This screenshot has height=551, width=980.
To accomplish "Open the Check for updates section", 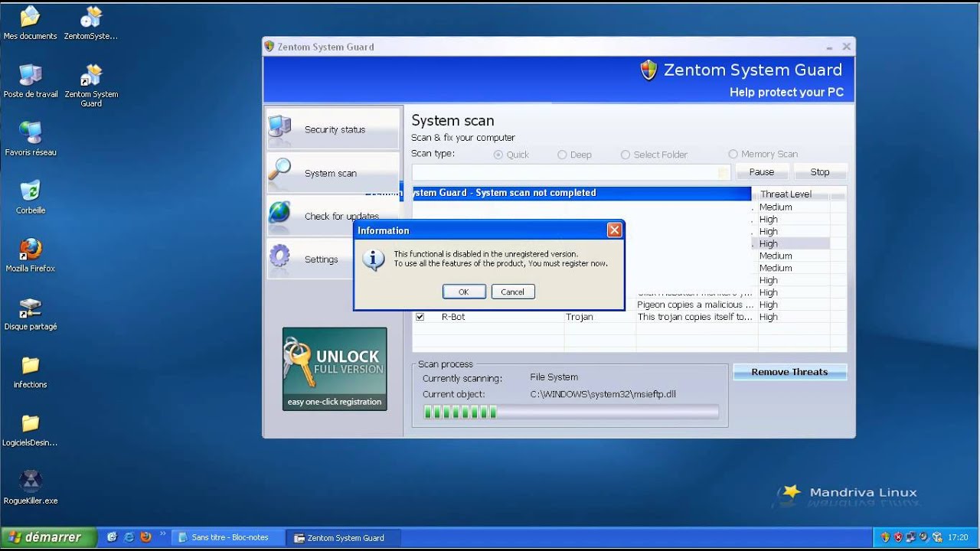I will point(333,215).
